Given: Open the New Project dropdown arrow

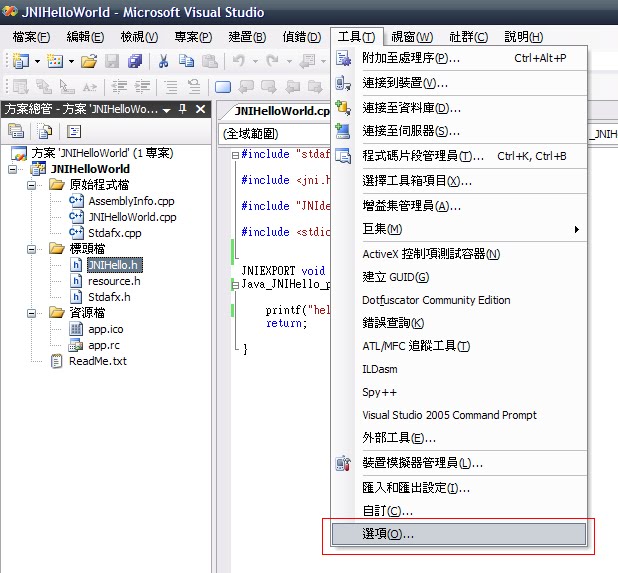Looking at the screenshot, I should point(37,61).
